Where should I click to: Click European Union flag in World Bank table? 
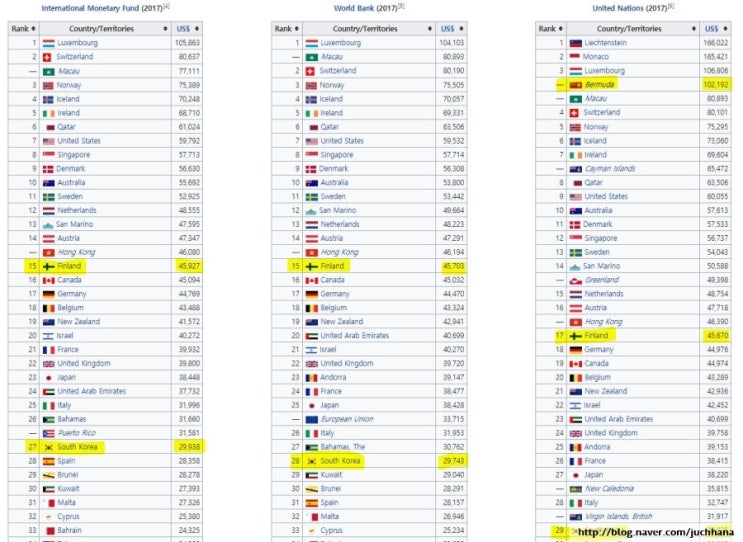coord(311,419)
